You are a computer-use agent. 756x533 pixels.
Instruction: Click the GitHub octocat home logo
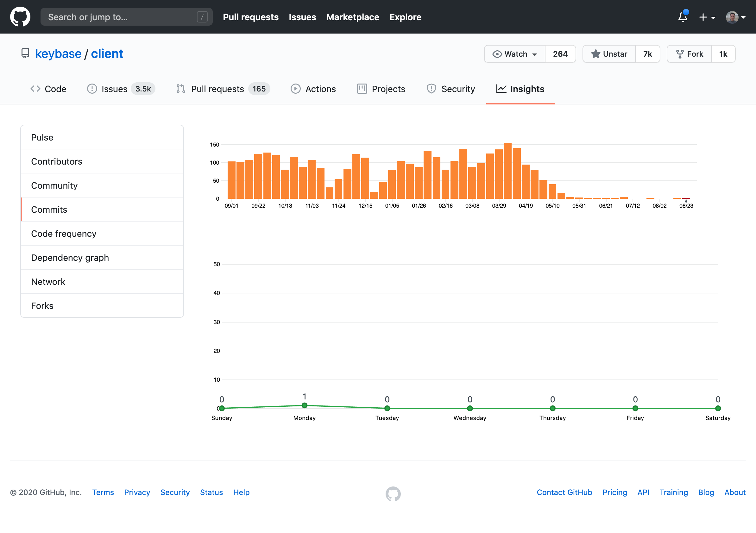pos(20,16)
